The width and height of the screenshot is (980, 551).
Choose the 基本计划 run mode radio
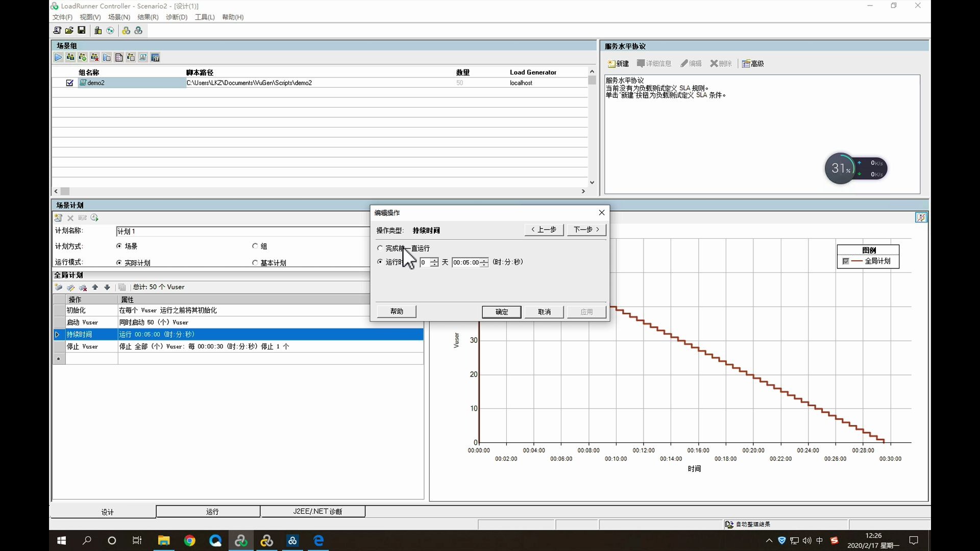pos(255,263)
